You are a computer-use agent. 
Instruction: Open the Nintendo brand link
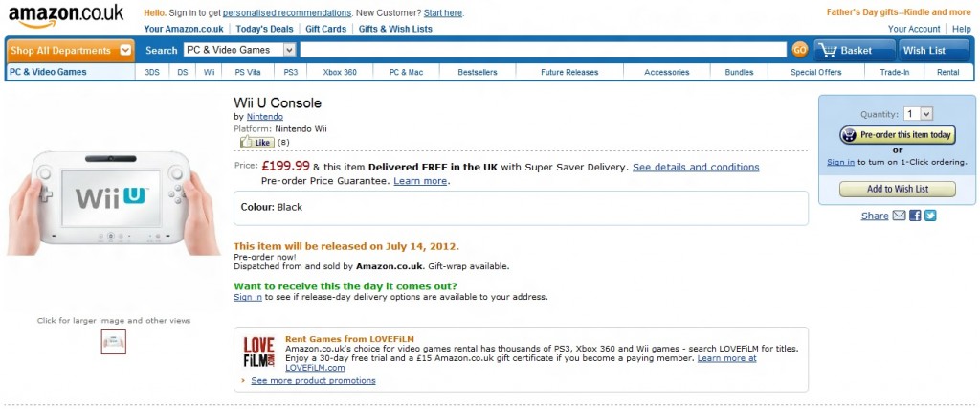tap(265, 116)
